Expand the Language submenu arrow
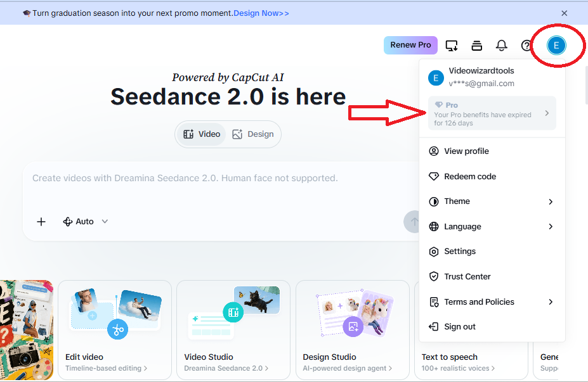This screenshot has height=382, width=588. click(x=551, y=227)
